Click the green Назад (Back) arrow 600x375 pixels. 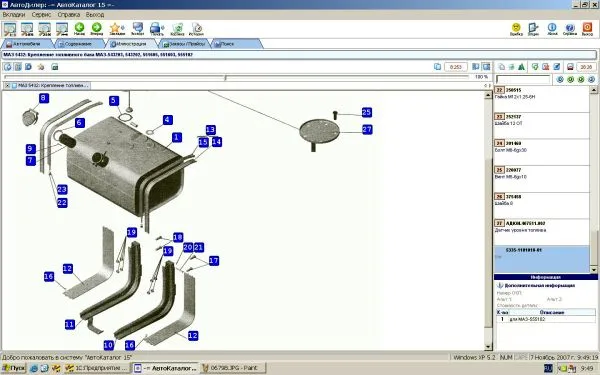(x=79, y=28)
